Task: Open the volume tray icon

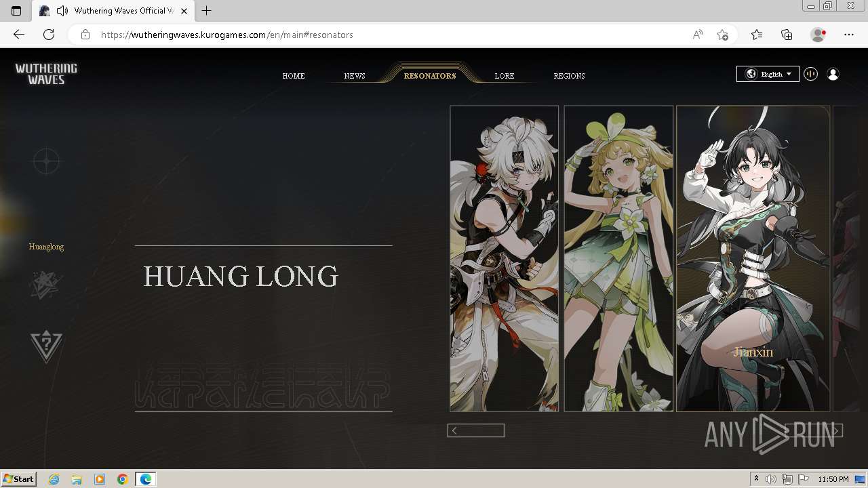Action: coord(771,479)
